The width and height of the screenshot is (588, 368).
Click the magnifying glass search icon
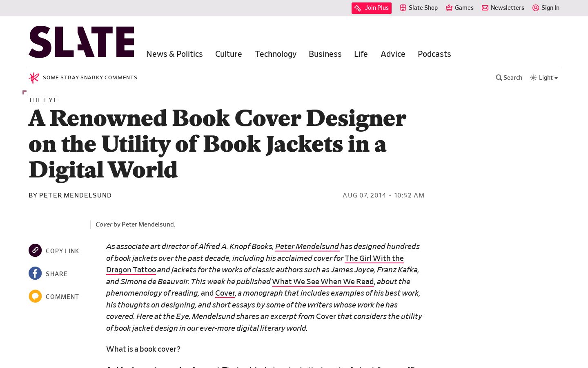[x=499, y=78]
